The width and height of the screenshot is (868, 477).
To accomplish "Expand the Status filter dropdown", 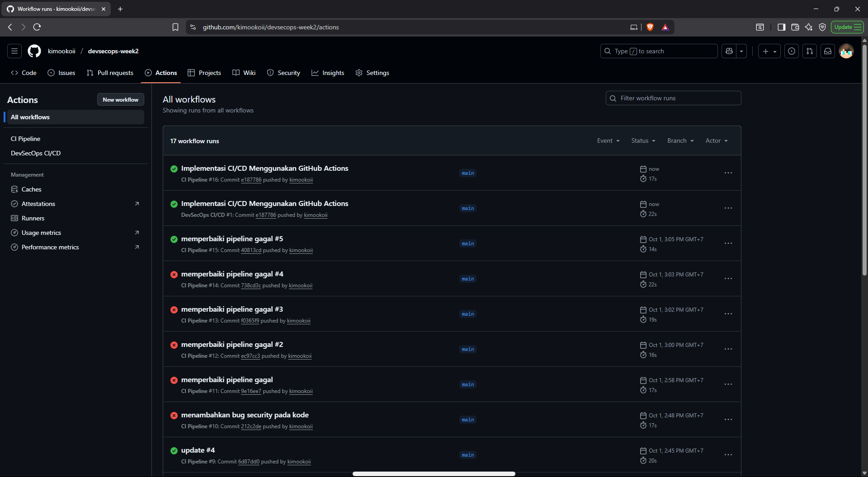I will [643, 141].
